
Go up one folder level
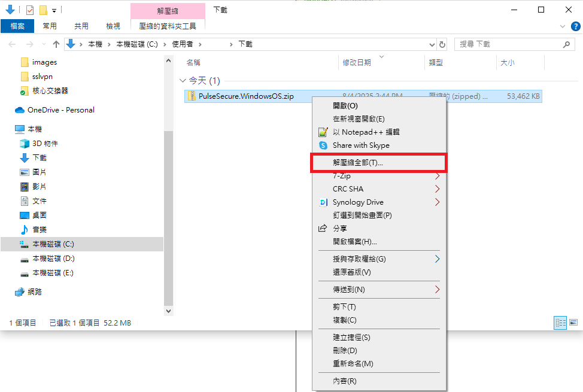(56, 44)
